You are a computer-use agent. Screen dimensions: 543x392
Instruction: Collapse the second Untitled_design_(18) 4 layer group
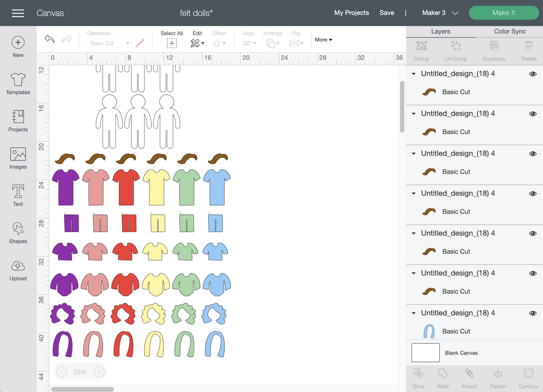tap(414, 114)
